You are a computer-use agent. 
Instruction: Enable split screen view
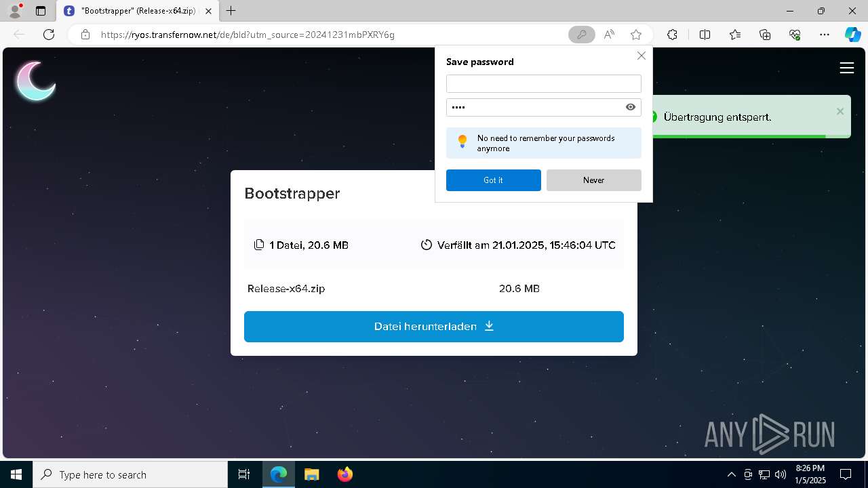[x=705, y=35]
